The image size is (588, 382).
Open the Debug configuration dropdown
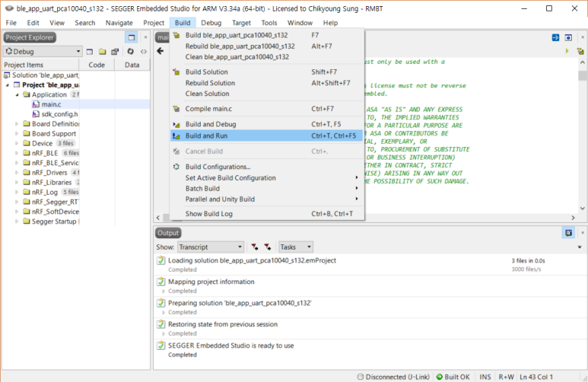click(43, 52)
